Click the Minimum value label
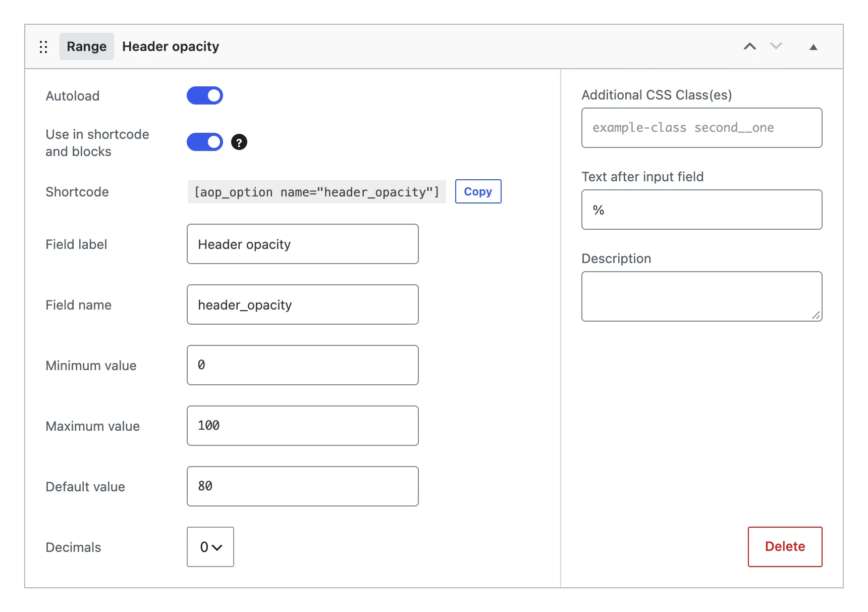This screenshot has width=868, height=612. point(91,366)
